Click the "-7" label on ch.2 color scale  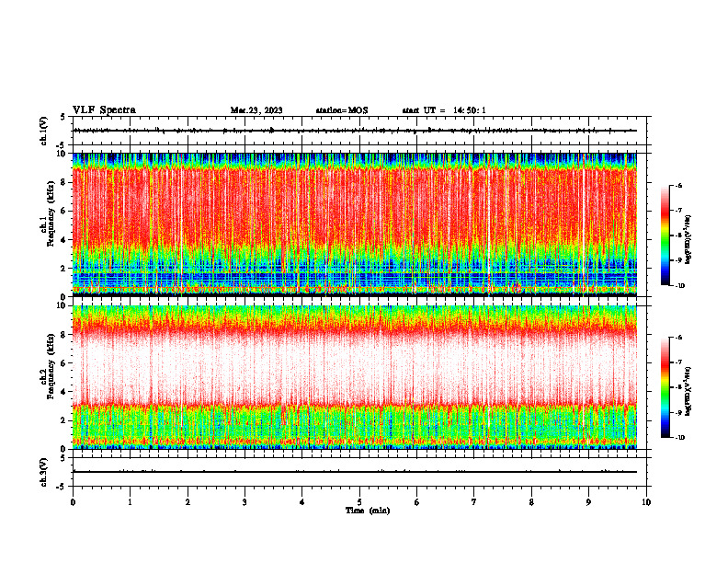point(678,362)
